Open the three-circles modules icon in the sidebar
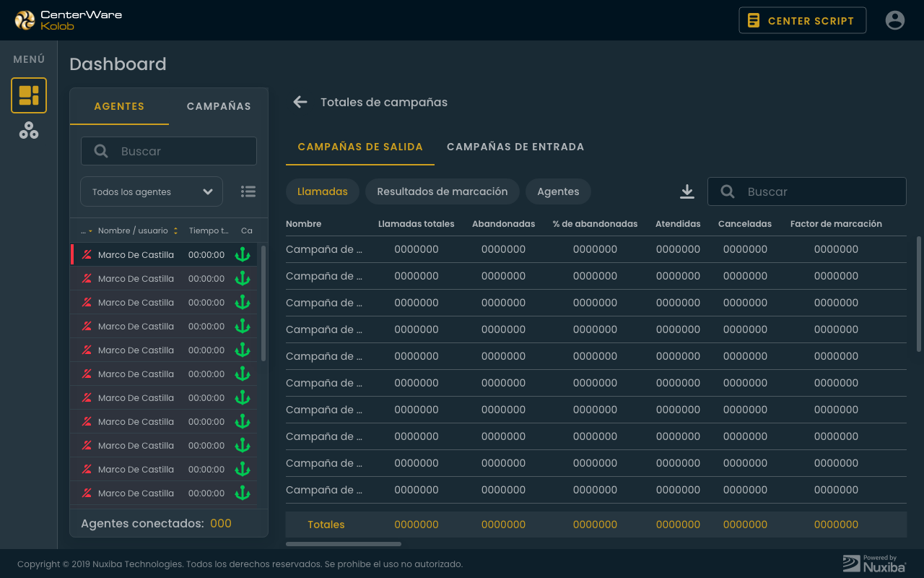This screenshot has width=924, height=578. [x=29, y=130]
